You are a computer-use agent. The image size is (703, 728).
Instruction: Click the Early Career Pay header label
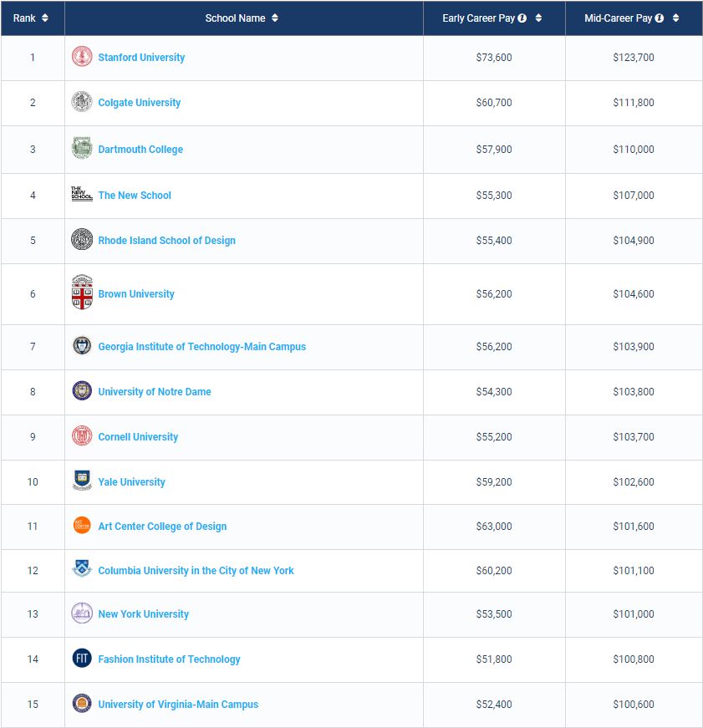(x=479, y=18)
